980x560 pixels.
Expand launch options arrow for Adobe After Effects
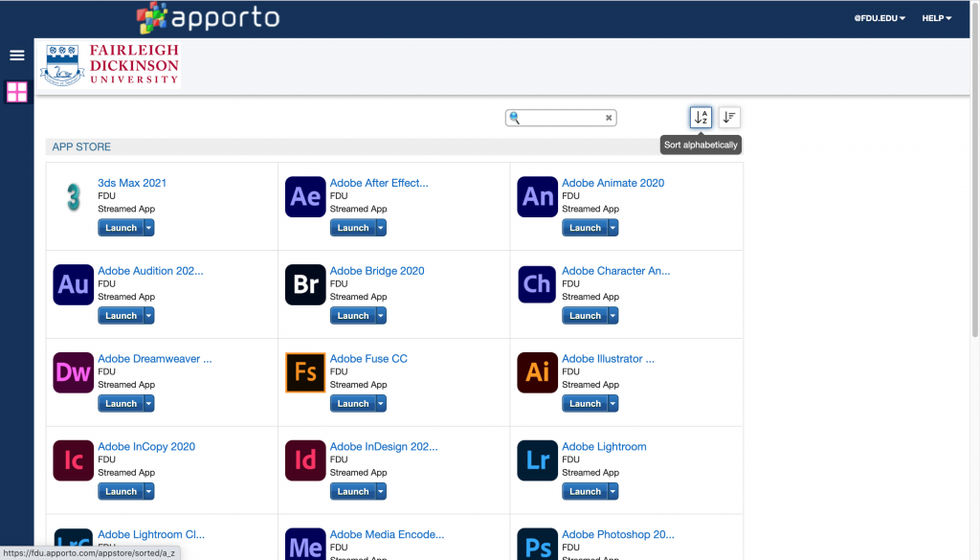(381, 228)
